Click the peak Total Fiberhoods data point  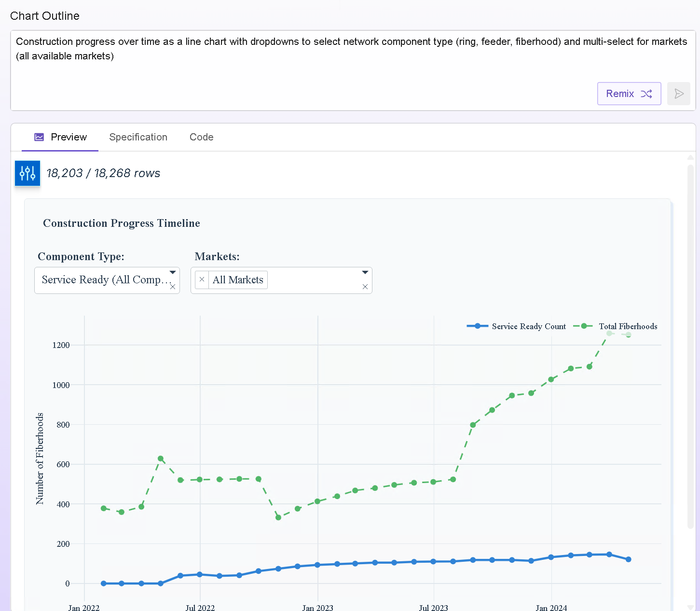pyautogui.click(x=609, y=333)
